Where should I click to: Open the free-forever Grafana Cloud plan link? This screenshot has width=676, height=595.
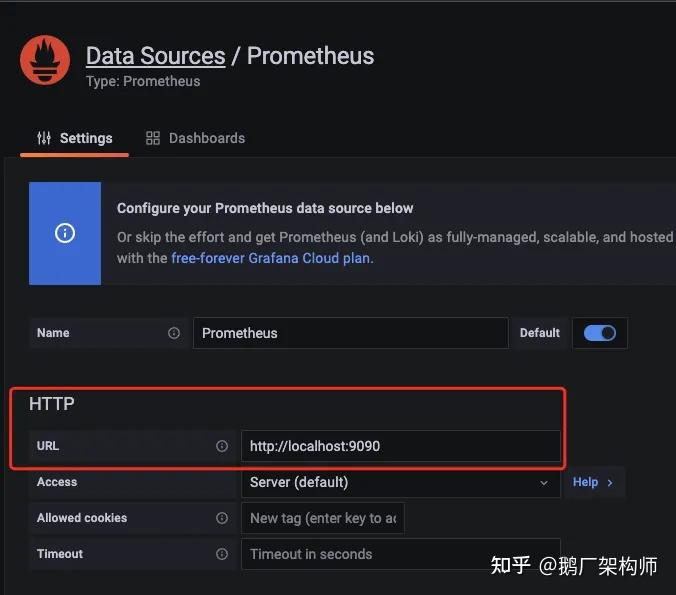coord(271,258)
